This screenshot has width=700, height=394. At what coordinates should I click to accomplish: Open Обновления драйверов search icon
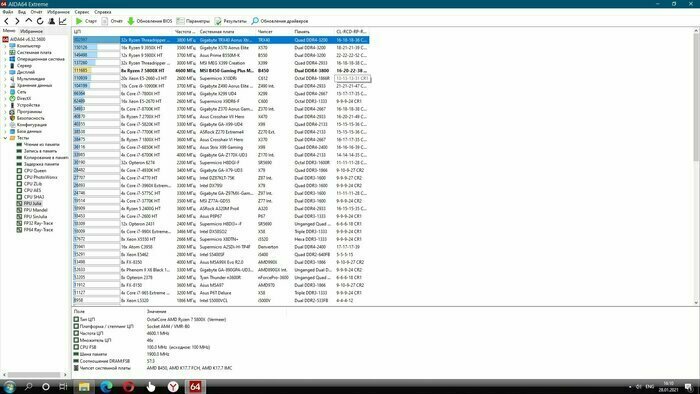click(255, 21)
